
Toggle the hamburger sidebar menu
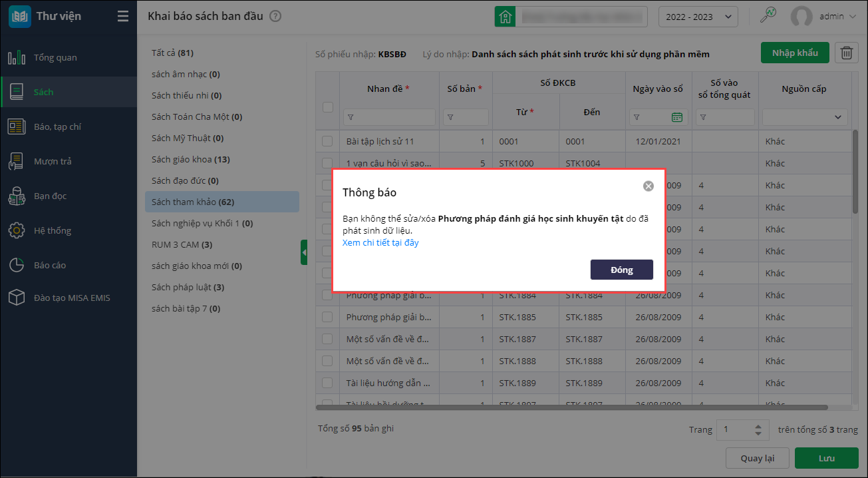click(x=122, y=16)
